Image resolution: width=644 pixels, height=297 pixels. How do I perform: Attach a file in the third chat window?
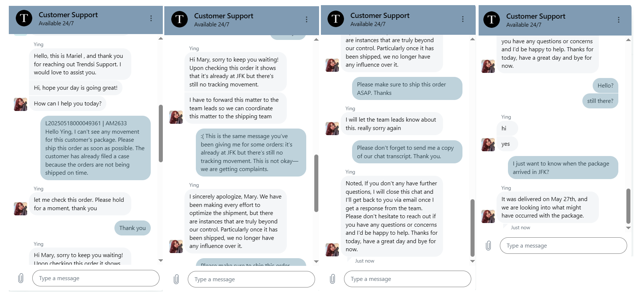332,279
